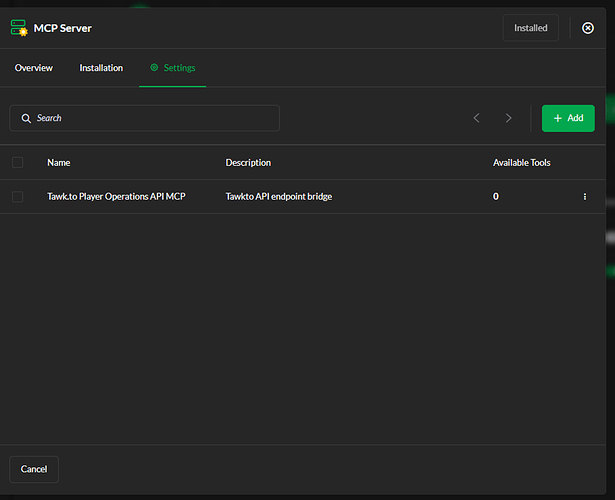Check the Tawk.to Player Operations API MCP checkbox

[x=17, y=197]
